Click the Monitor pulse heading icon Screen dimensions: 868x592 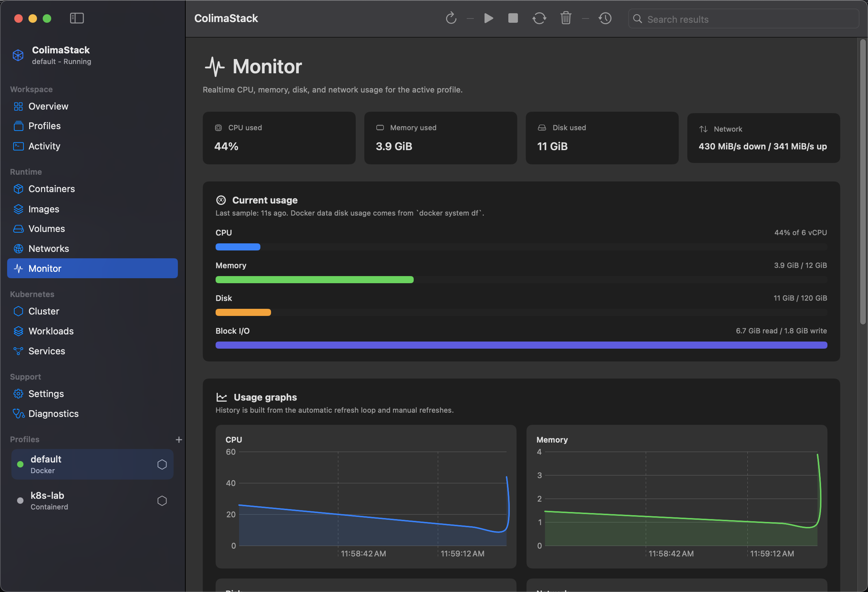(215, 67)
